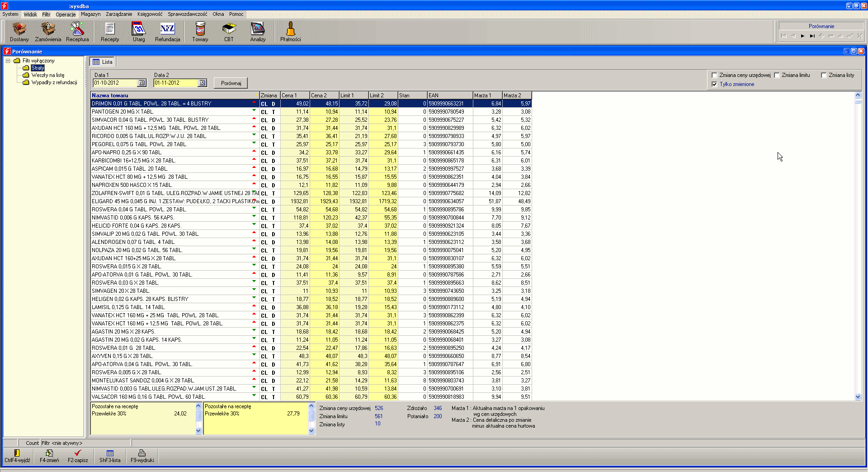Screen dimensions: 868x472
Task: Open the Magazyn menu
Action: click(90, 14)
